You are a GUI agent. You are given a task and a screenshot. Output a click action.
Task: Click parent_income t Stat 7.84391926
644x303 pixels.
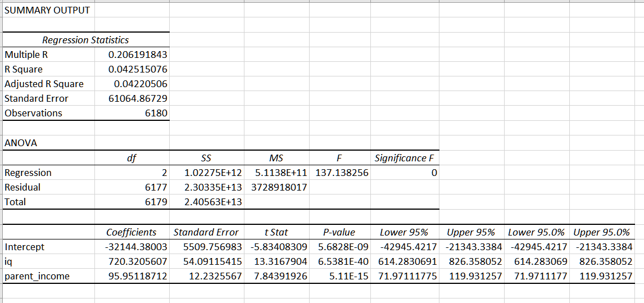click(277, 276)
